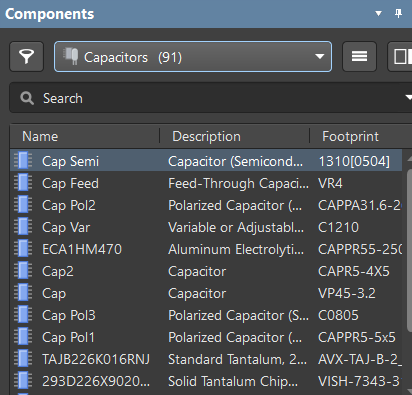Click into the Search field

coord(210,98)
